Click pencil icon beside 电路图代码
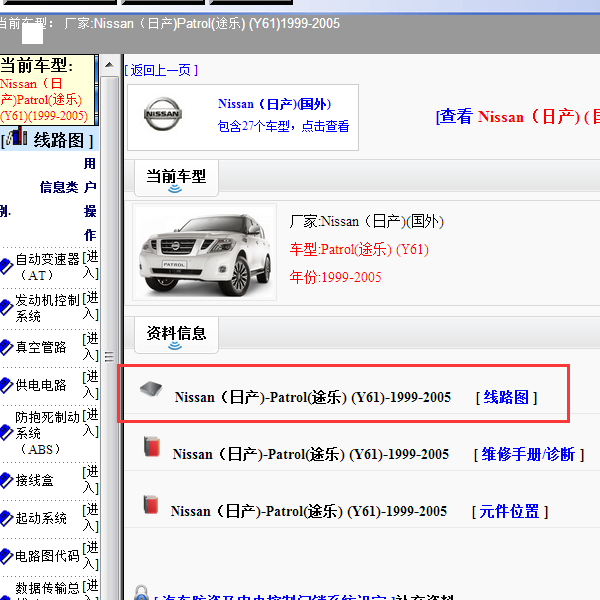The image size is (600, 600). 6,556
